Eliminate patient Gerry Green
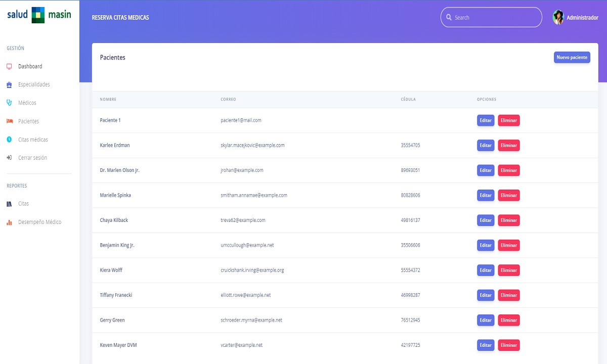Screen dimensions: 607x364 click(509, 320)
